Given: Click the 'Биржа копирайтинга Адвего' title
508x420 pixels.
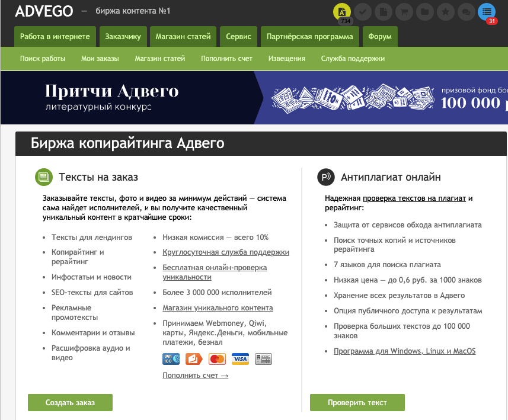Looking at the screenshot, I should (127, 143).
